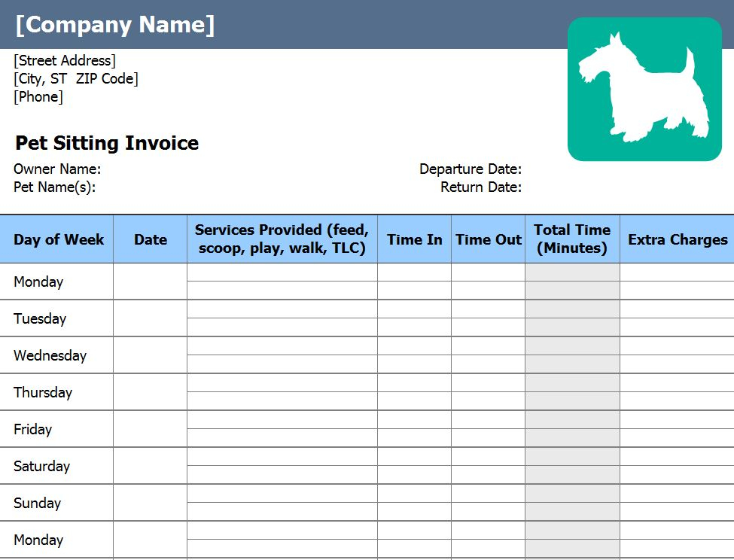Select the [Phone] placeholder
This screenshot has height=560, width=734.
click(x=38, y=97)
